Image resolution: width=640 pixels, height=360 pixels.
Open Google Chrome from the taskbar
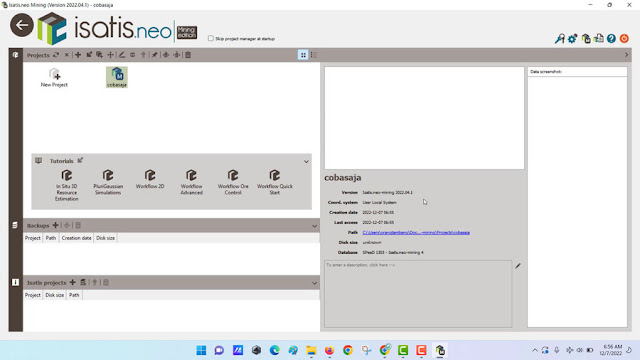(x=348, y=350)
